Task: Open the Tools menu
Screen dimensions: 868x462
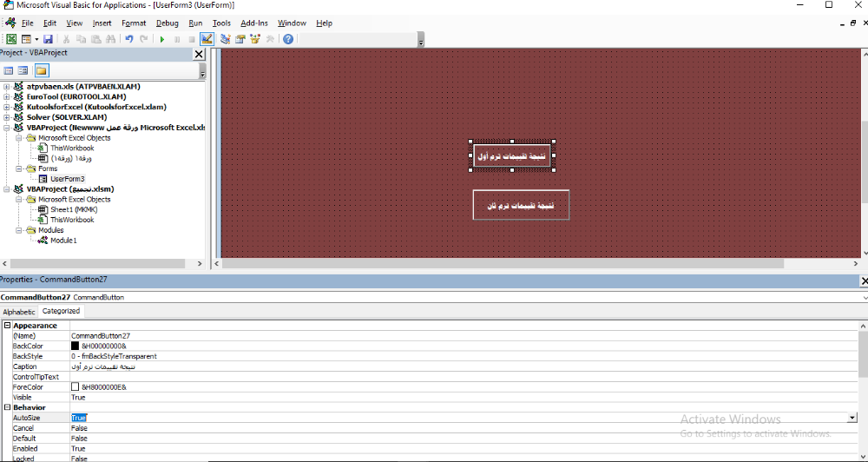Action: pyautogui.click(x=221, y=23)
